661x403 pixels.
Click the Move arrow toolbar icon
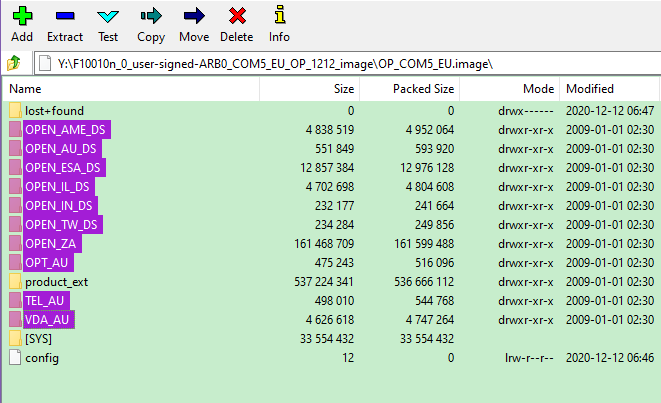194,16
